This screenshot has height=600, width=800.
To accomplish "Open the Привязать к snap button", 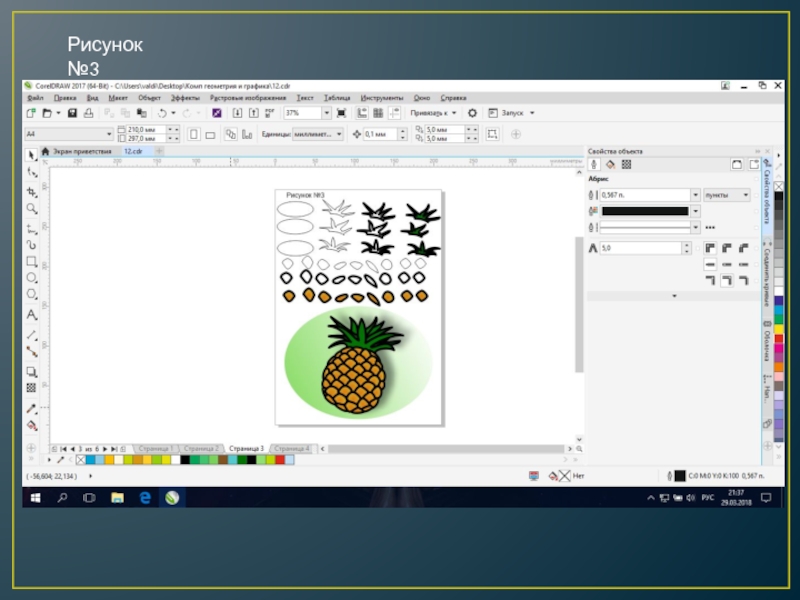I will [433, 114].
